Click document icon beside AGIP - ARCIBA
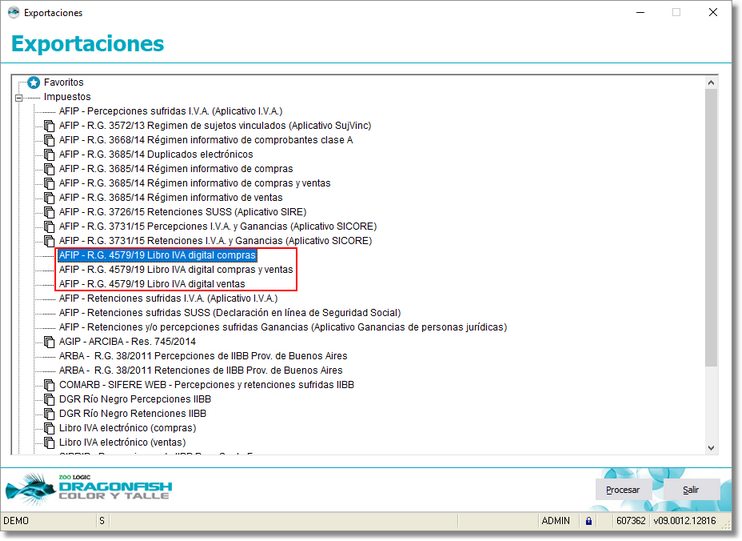Screen dimensions: 742x541 pos(49,342)
